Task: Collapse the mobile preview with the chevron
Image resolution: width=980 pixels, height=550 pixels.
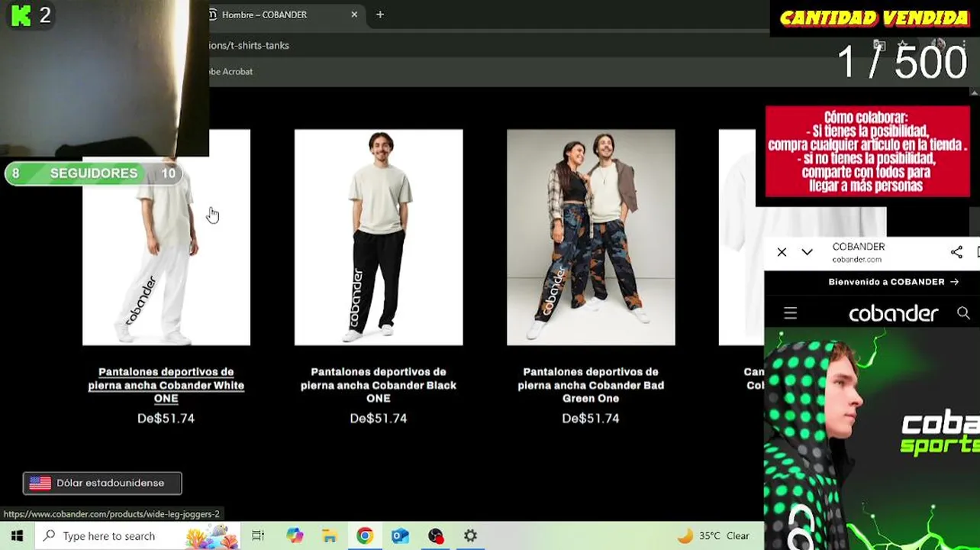Action: [x=807, y=252]
